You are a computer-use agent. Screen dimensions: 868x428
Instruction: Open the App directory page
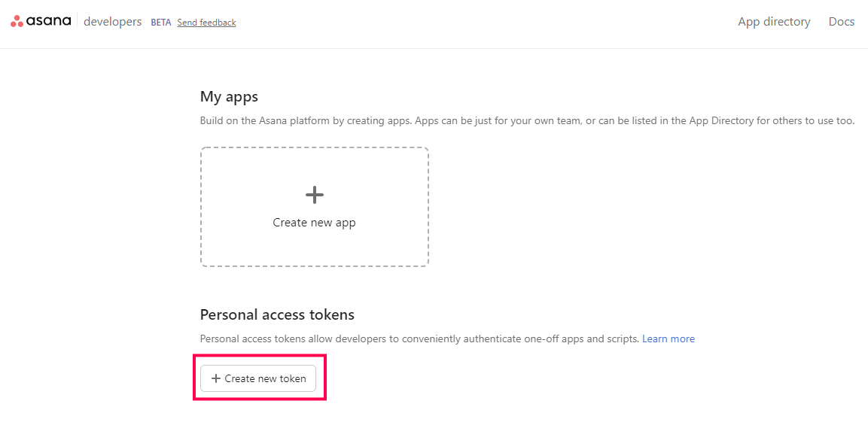[x=774, y=22]
